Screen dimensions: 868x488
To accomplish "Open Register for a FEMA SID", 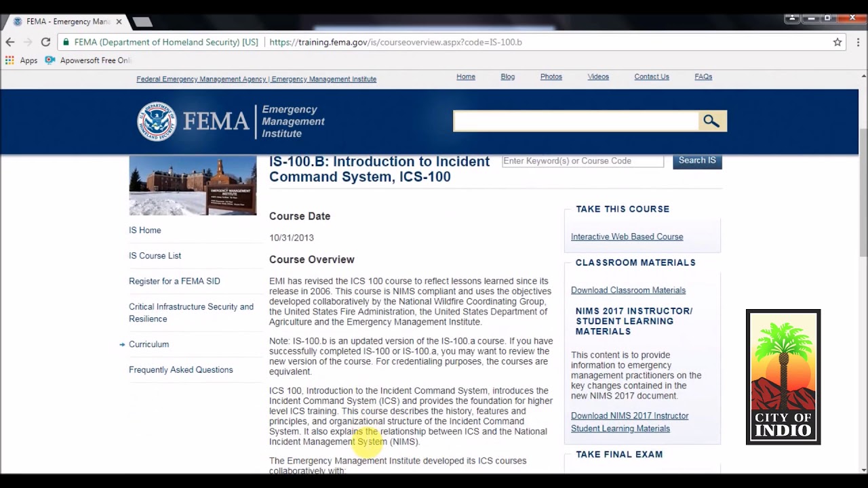I will 174,281.
